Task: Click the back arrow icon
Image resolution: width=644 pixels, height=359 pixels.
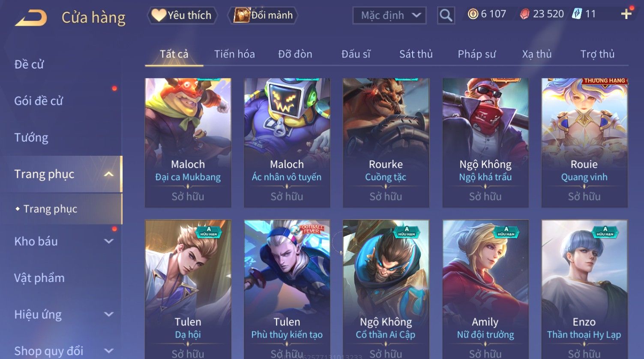Action: coord(31,18)
